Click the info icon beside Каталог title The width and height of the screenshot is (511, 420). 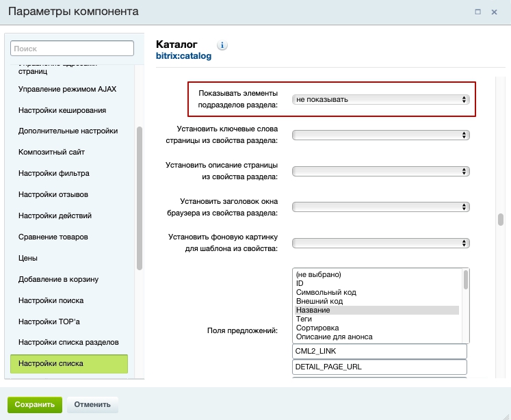tap(222, 45)
